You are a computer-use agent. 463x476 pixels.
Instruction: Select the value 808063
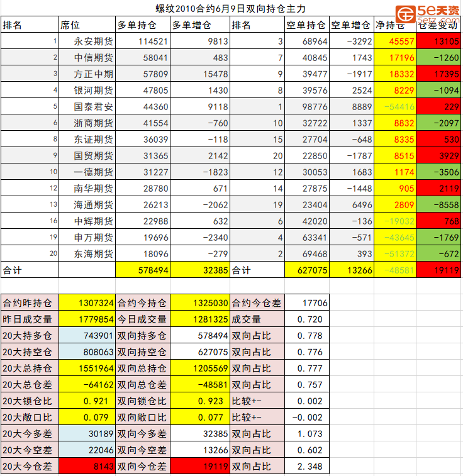87,352
